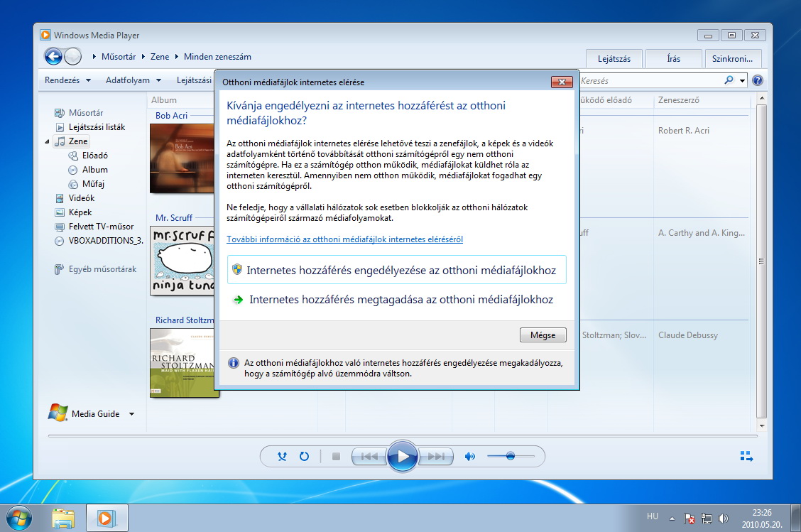Viewport: 801px width, 532px height.
Task: Open the Rendezés dropdown menu
Action: (x=67, y=80)
